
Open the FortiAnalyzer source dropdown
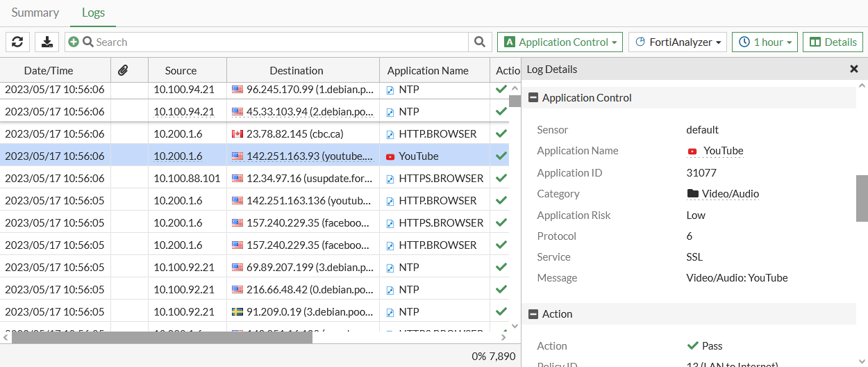click(677, 42)
